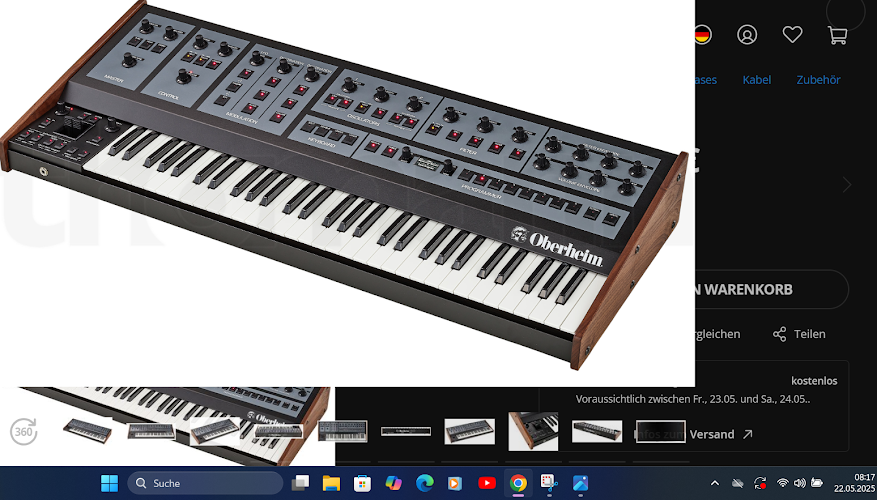
Task: Expand the hidden system tray icons chevron
Action: [x=715, y=483]
